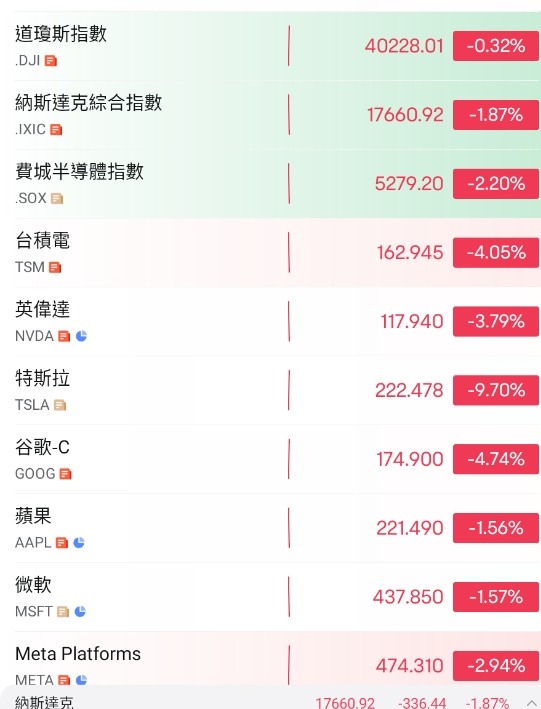This screenshot has width=541, height=709.
Task: Tap the news icon beside GOOG
Action: pyautogui.click(x=66, y=474)
